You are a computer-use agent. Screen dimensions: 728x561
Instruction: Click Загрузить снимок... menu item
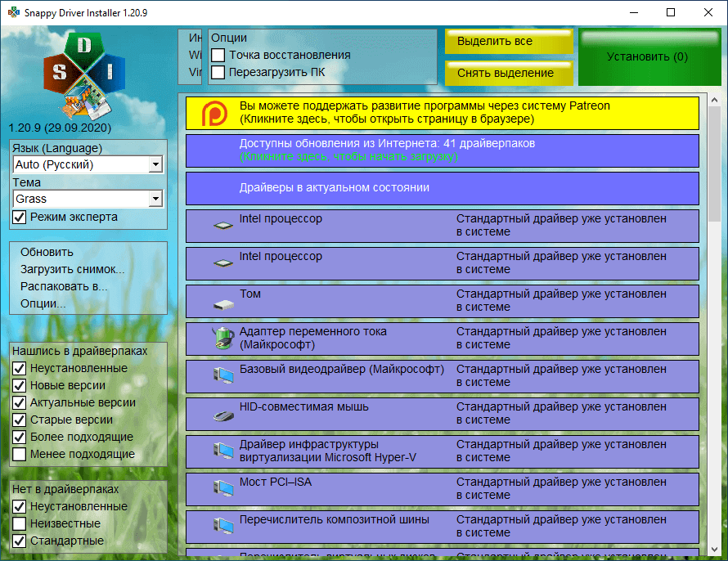pos(73,270)
